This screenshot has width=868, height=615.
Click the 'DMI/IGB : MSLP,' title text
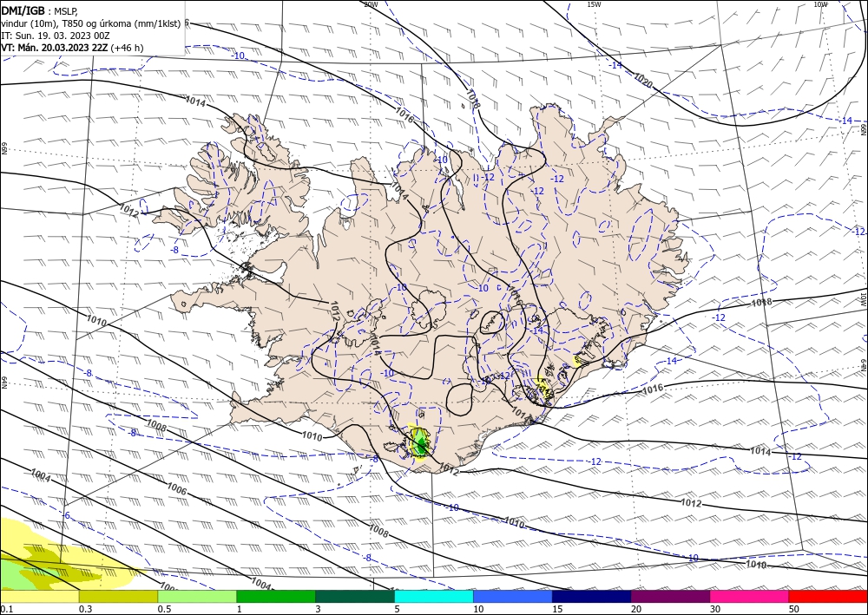(40, 10)
